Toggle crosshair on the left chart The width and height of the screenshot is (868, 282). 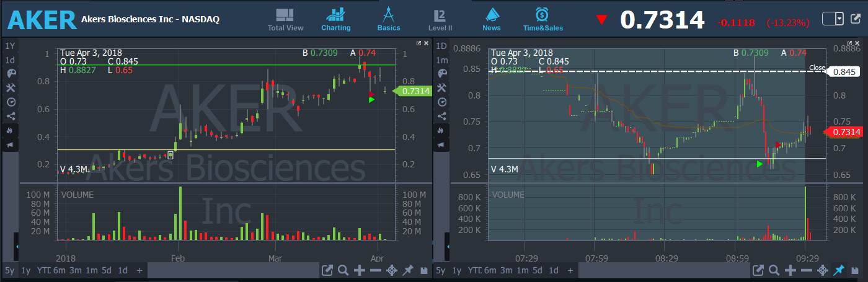click(x=392, y=270)
